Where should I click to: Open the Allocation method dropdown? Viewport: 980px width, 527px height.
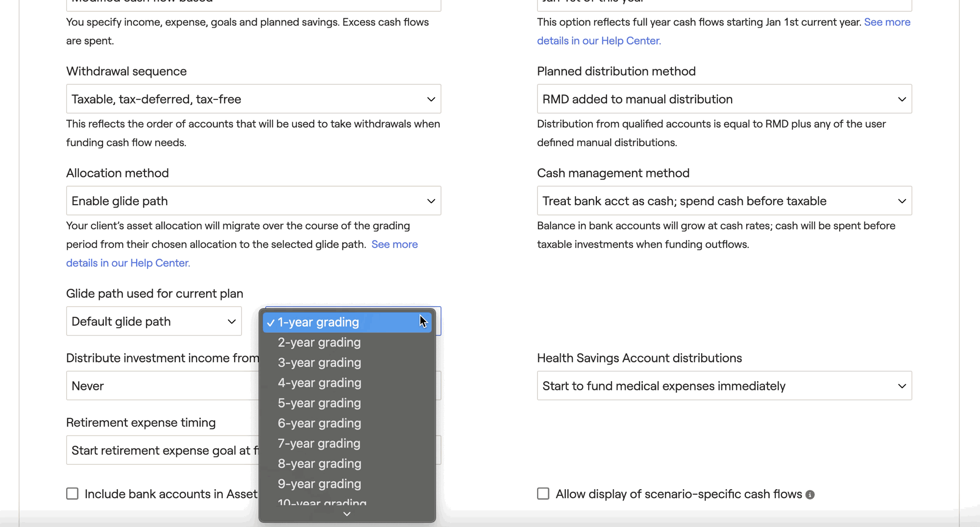[x=253, y=201]
